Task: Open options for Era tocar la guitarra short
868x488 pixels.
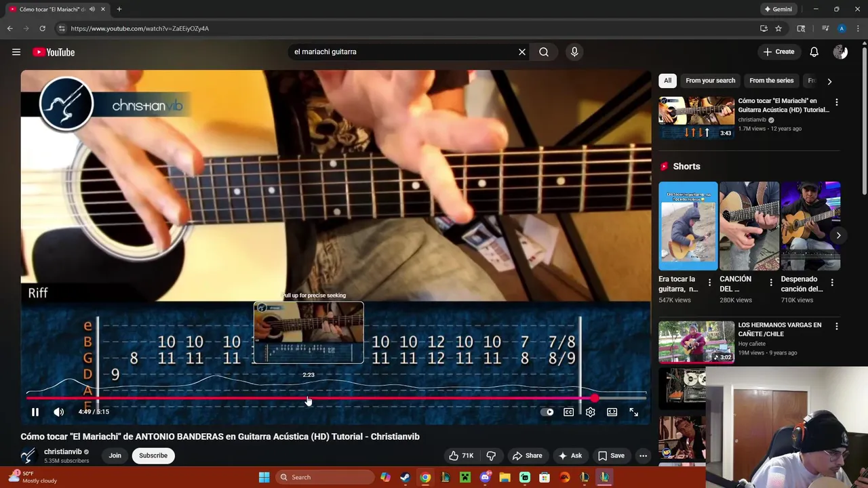Action: 709,283
